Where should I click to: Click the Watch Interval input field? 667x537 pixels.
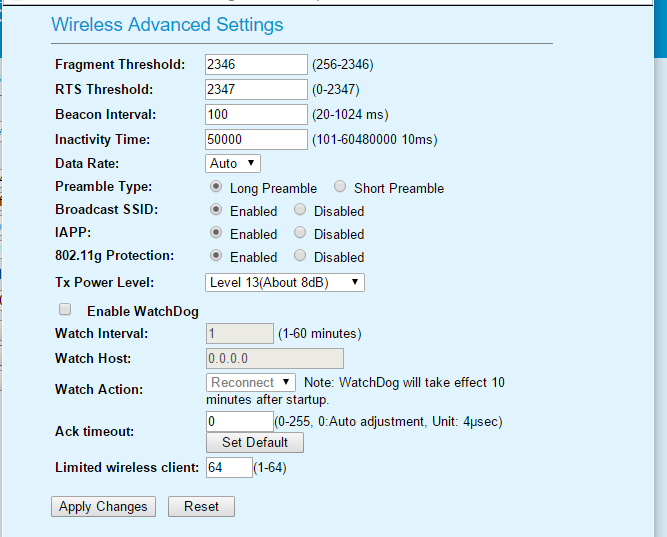click(x=240, y=334)
